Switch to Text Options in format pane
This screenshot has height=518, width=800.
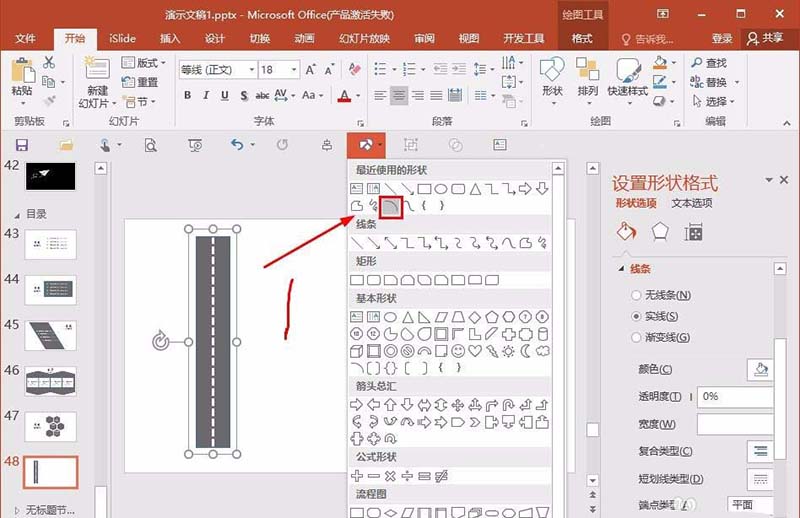click(692, 203)
